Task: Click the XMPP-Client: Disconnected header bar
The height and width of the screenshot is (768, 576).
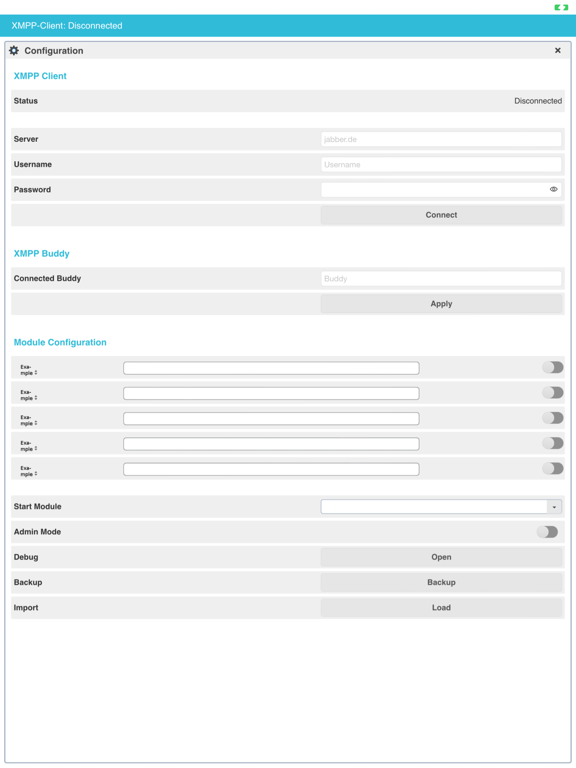Action: (288, 25)
